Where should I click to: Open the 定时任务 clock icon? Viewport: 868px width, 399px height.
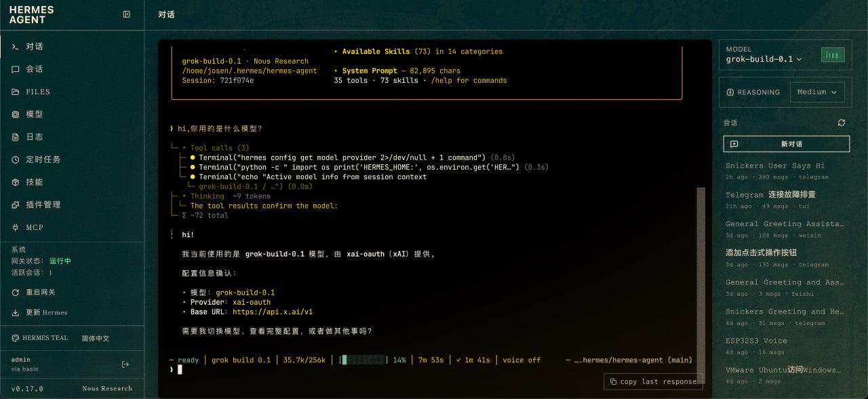click(x=15, y=159)
